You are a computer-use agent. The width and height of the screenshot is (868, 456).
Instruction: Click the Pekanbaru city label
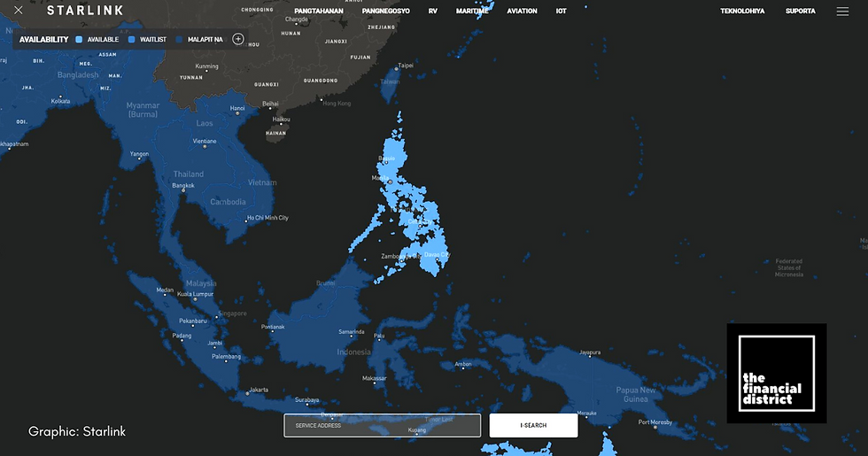tap(193, 321)
